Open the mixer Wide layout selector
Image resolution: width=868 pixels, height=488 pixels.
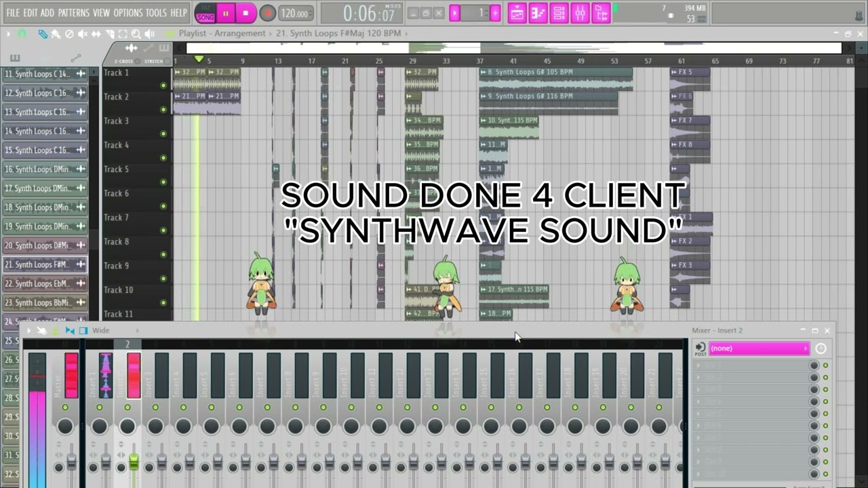pos(100,331)
